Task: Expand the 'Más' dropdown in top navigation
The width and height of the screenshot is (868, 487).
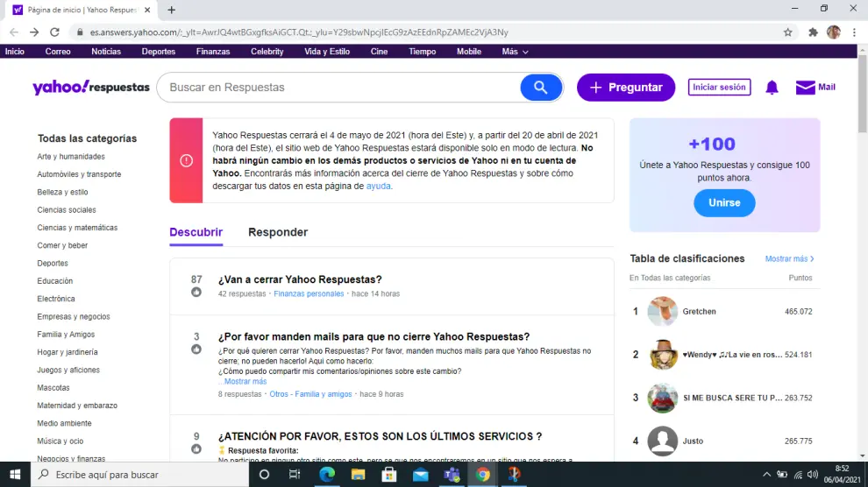Action: tap(515, 52)
